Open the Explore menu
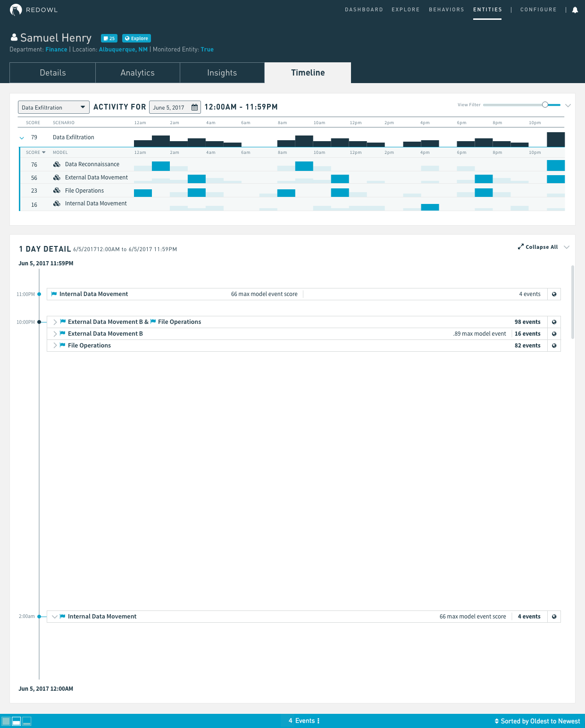Screen dimensions: 585x728 [406, 9]
